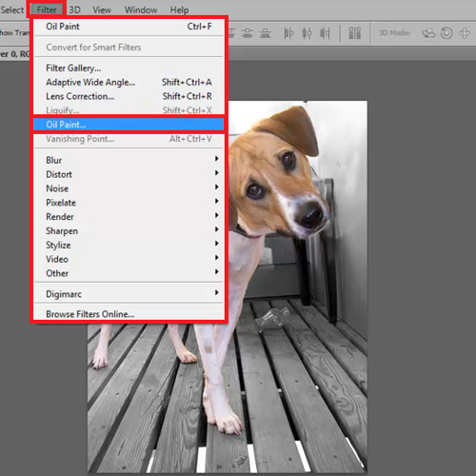Select the 3D rotate object icon
Image resolution: width=476 pixels, height=476 pixels.
coord(428,33)
